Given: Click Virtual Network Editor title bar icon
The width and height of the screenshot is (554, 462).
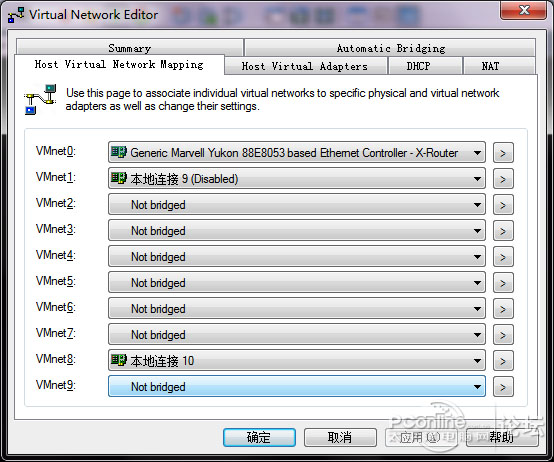Looking at the screenshot, I should coord(16,15).
